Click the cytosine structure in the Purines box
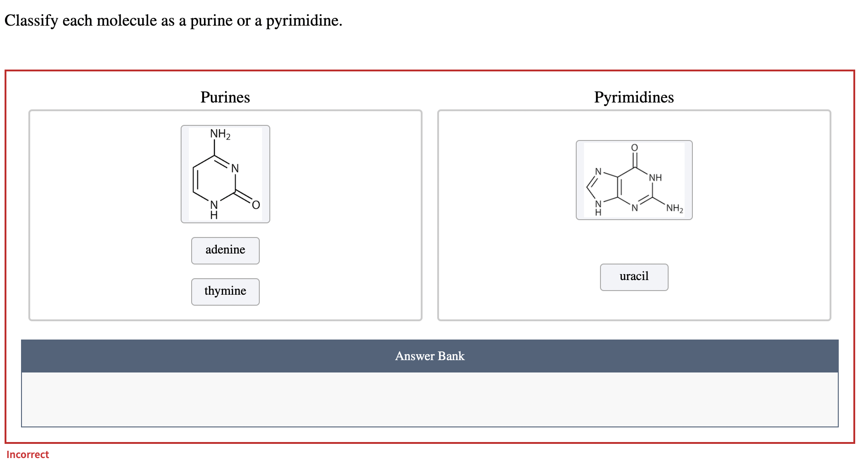Screen dimensions: 868x464 (x=225, y=174)
